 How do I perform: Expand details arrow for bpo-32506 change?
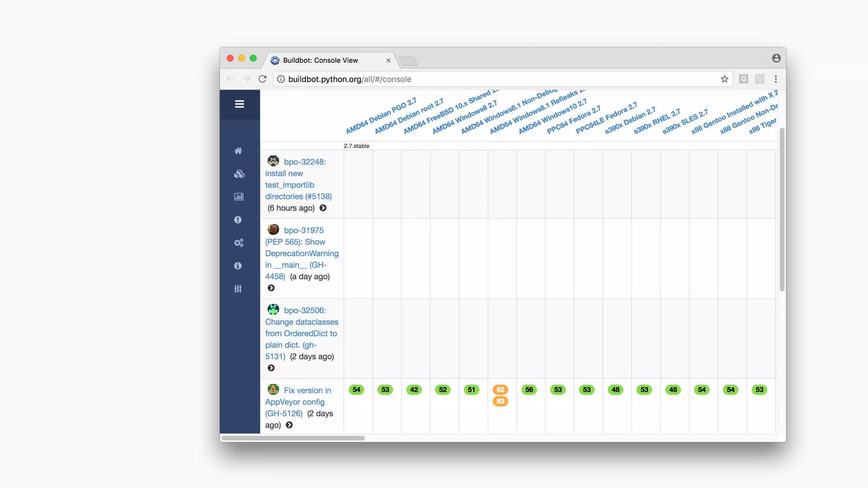click(x=271, y=368)
